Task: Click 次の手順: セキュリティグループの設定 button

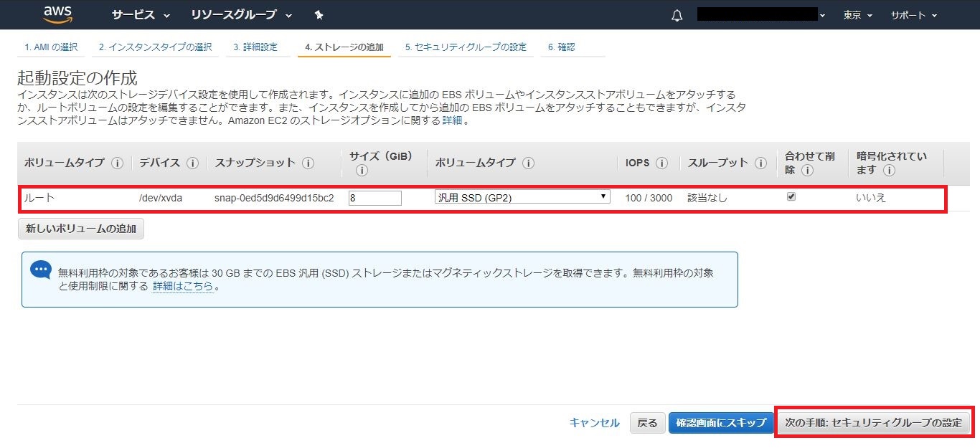Action: pyautogui.click(x=873, y=423)
